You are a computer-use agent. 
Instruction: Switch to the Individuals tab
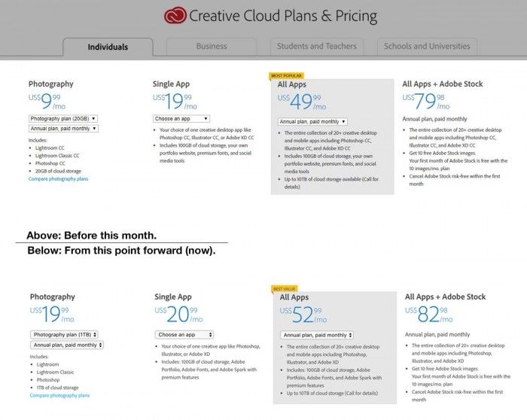tap(108, 47)
